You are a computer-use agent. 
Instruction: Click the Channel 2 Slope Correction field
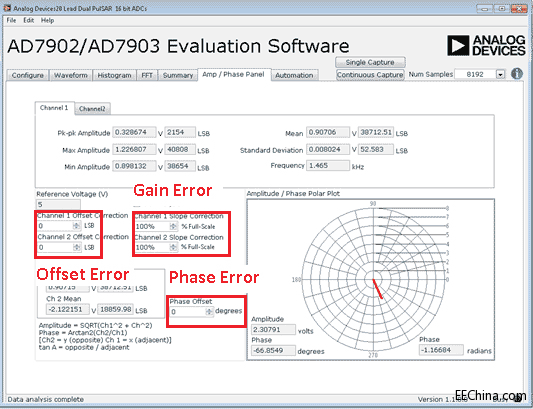pyautogui.click(x=152, y=247)
